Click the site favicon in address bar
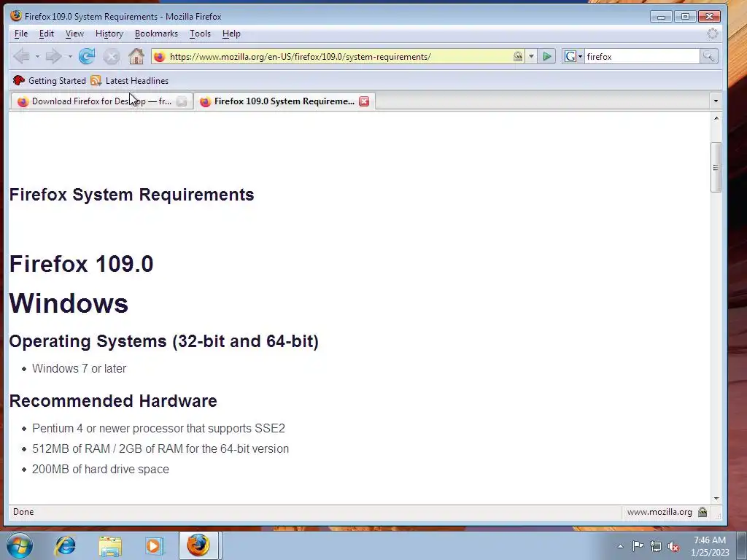Image resolution: width=747 pixels, height=560 pixels. tap(160, 57)
